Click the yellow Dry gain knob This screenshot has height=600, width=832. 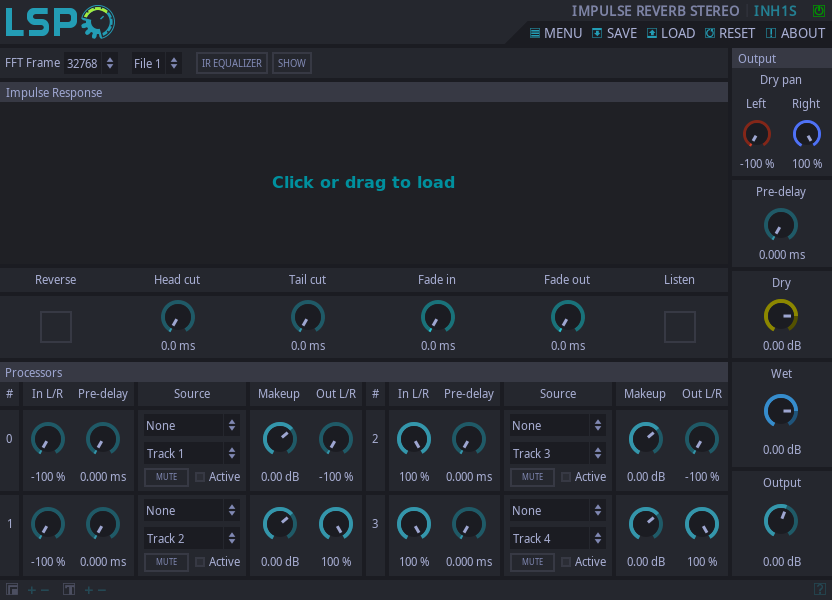coord(781,316)
